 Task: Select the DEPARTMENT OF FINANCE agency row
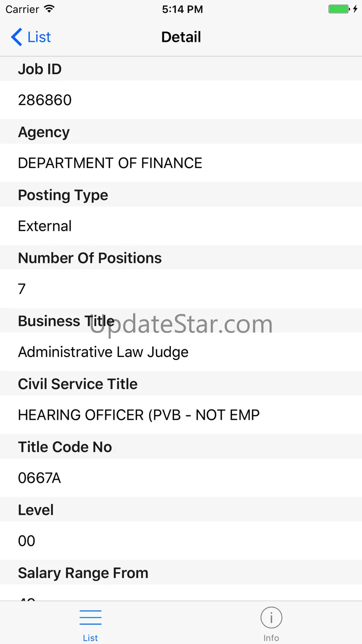pyautogui.click(x=110, y=163)
